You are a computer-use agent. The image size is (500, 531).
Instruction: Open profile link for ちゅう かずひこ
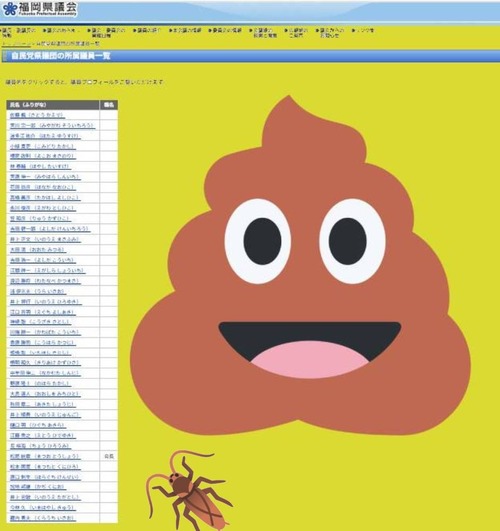point(40,218)
